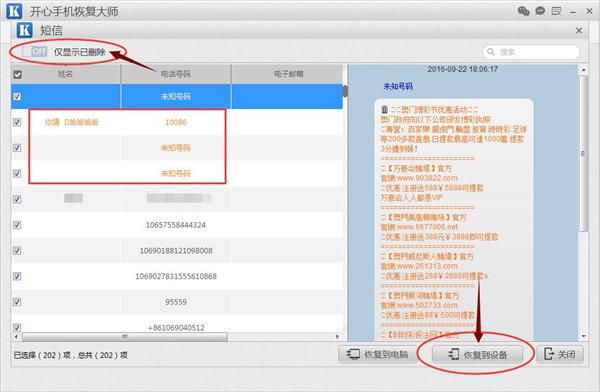
Task: Click www.903822.com in the message
Action: coord(427,178)
